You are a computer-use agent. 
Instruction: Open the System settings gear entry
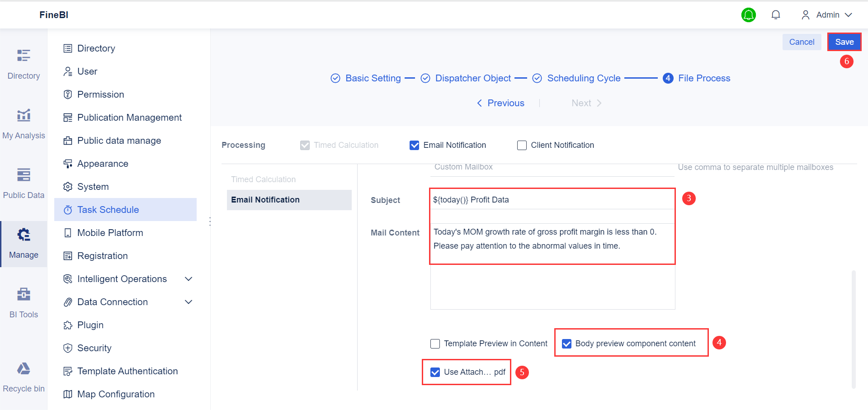[126, 187]
